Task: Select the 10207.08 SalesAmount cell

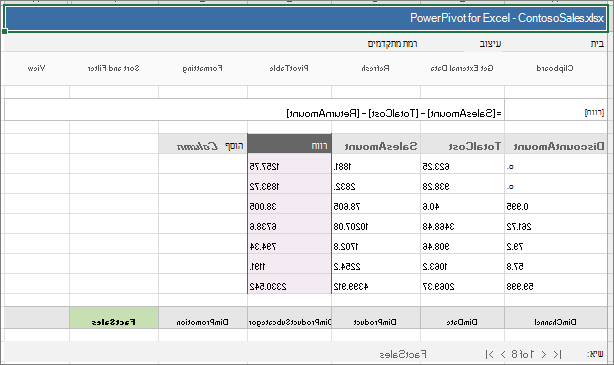Action: [376, 224]
